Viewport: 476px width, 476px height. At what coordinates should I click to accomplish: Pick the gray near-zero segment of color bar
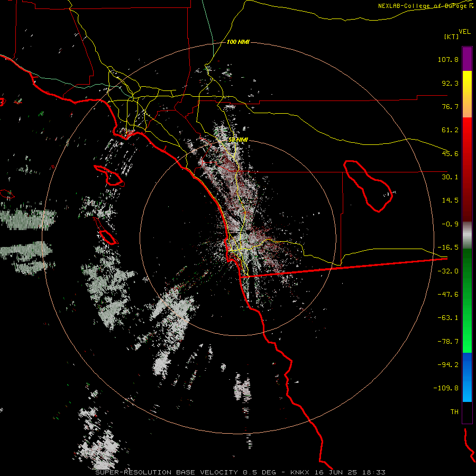tap(467, 235)
